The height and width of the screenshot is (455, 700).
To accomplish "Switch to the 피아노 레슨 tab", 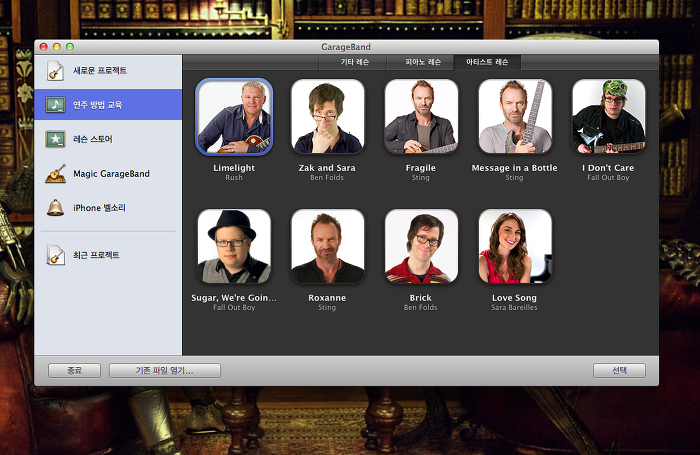I will click(421, 62).
